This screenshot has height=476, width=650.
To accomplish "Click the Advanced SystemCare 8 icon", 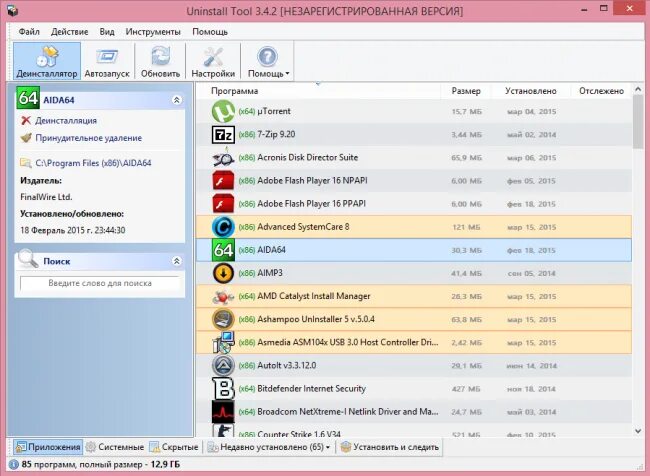I will point(223,227).
